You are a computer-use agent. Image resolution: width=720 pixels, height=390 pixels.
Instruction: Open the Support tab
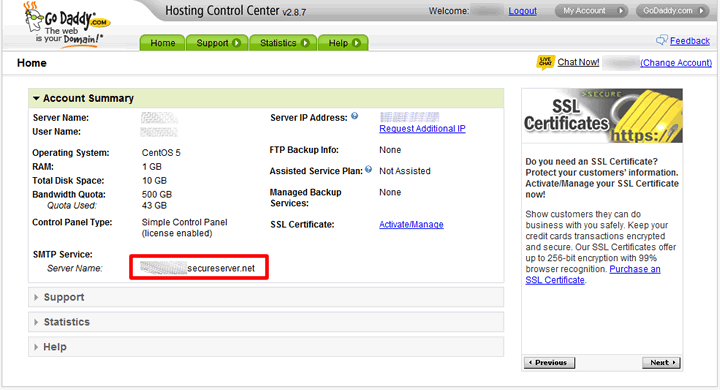[217, 43]
